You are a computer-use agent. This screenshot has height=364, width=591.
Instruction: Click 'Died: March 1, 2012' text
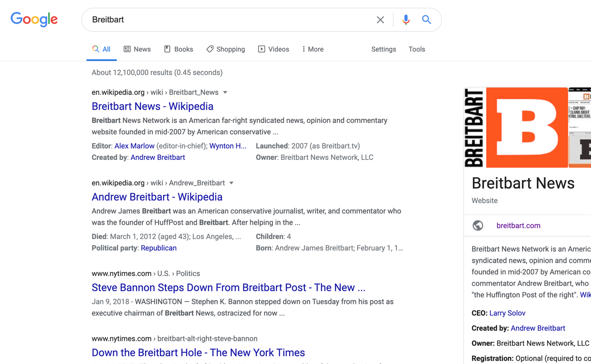[x=166, y=237]
